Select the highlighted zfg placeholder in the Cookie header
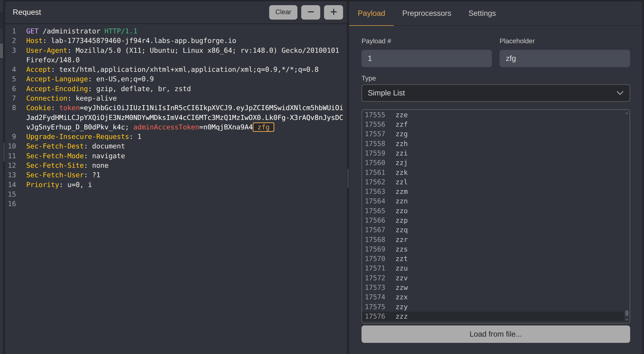 263,127
